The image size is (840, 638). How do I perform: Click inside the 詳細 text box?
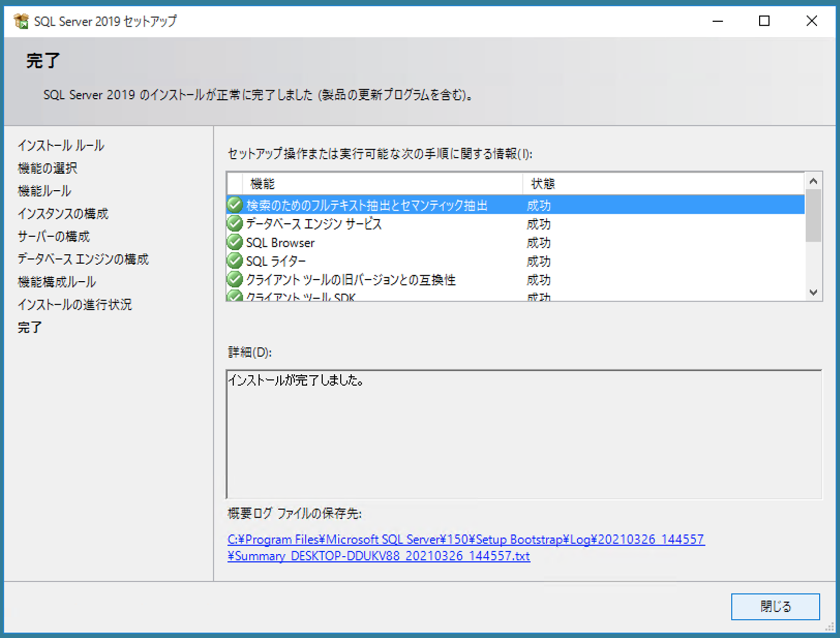click(524, 434)
